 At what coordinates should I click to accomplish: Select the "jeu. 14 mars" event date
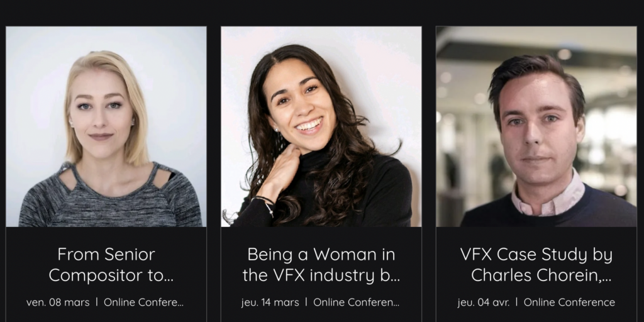(270, 303)
